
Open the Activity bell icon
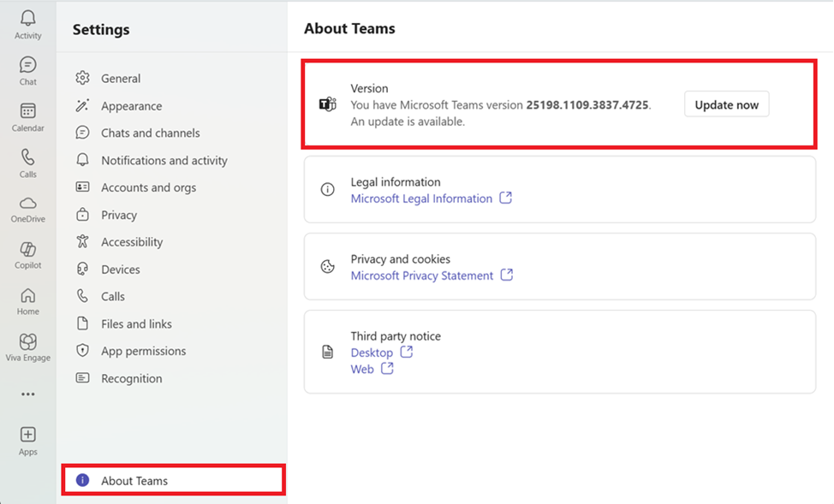click(x=27, y=18)
